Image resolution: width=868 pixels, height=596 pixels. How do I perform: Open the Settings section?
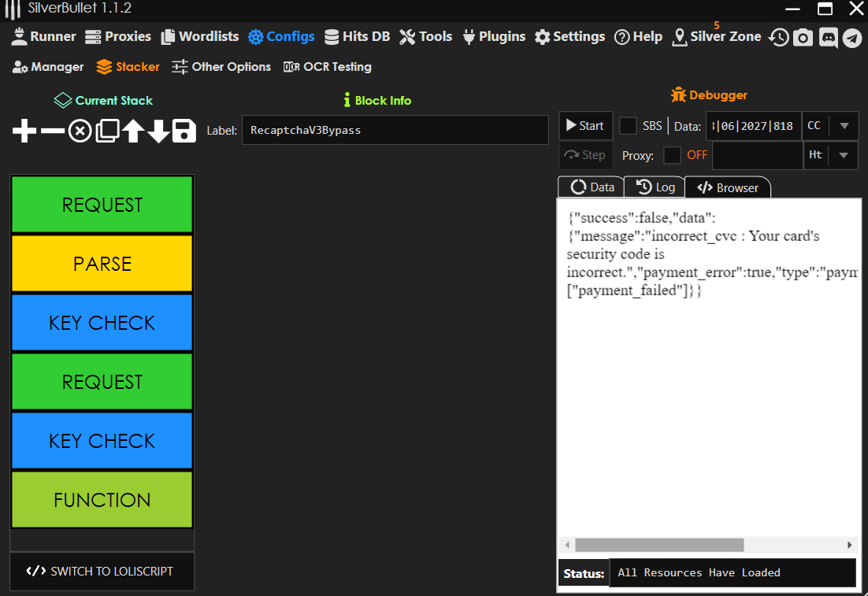[569, 36]
